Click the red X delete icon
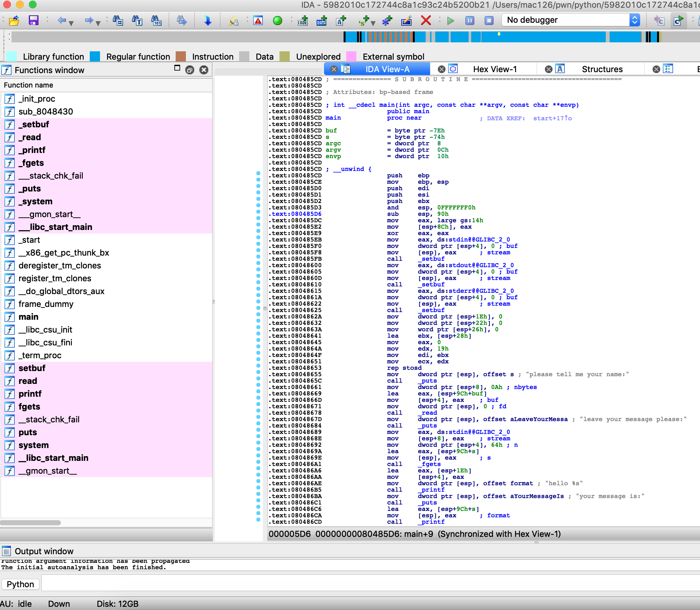Viewport: 700px width, 610px height. (426, 21)
